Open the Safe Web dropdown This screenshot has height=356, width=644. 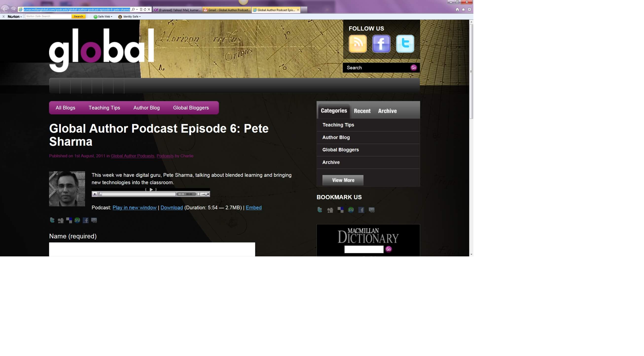(103, 17)
